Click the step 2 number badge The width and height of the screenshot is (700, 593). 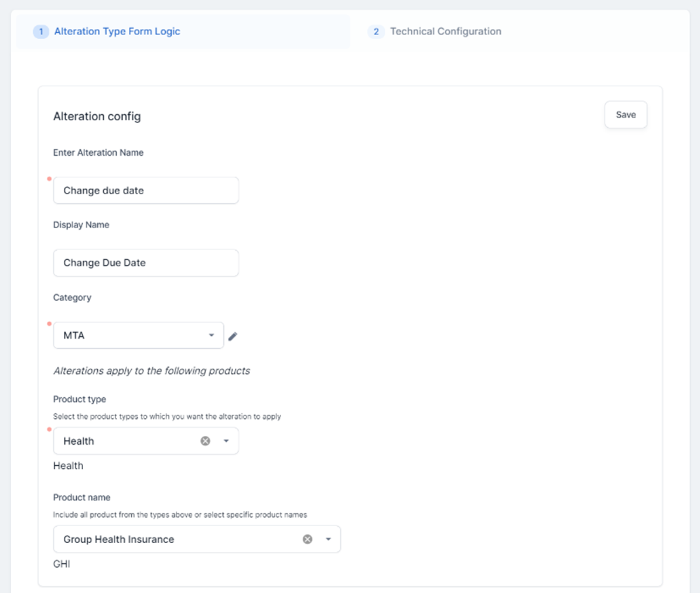[376, 32]
